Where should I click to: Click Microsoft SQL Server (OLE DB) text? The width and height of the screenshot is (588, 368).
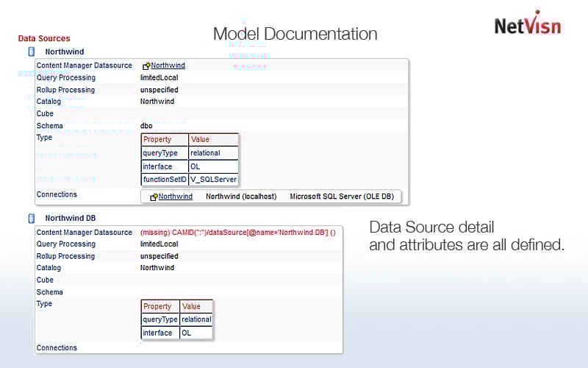coord(342,197)
